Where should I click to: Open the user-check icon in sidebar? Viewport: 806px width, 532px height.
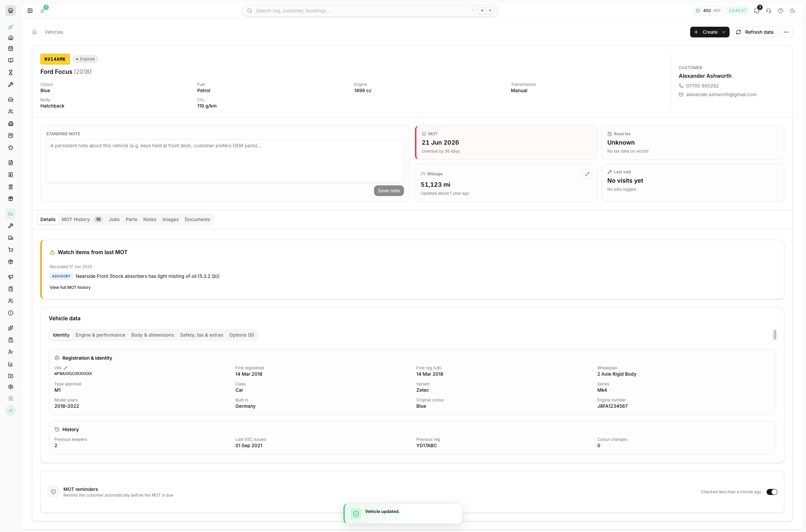point(10,352)
